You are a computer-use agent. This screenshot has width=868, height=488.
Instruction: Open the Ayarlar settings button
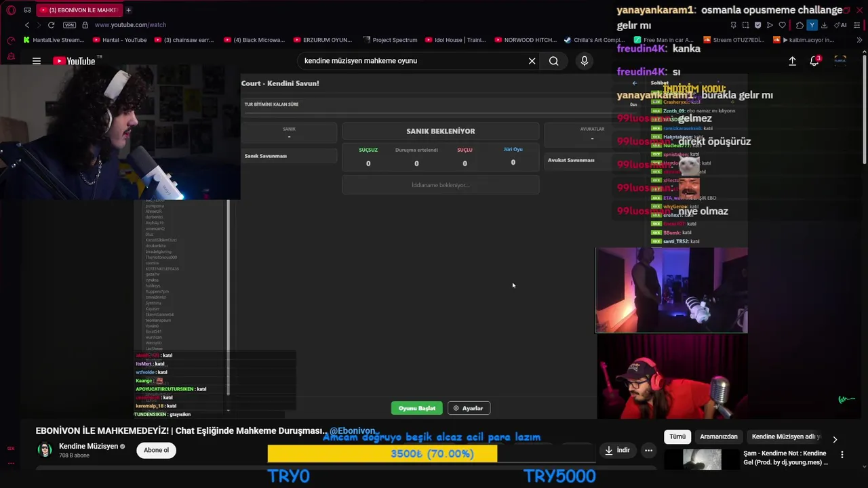tap(469, 408)
